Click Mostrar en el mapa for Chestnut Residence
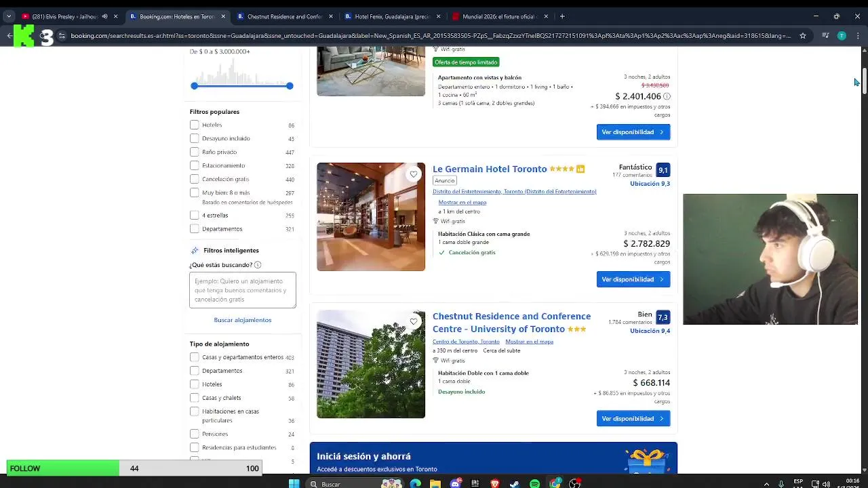The width and height of the screenshot is (868, 488). (529, 342)
